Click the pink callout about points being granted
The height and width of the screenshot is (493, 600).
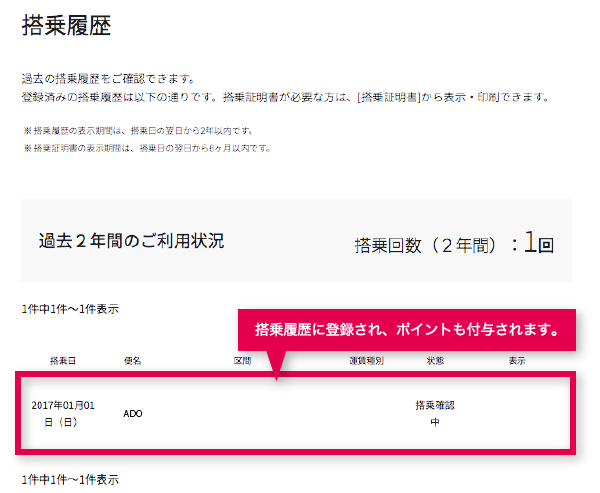pos(405,329)
